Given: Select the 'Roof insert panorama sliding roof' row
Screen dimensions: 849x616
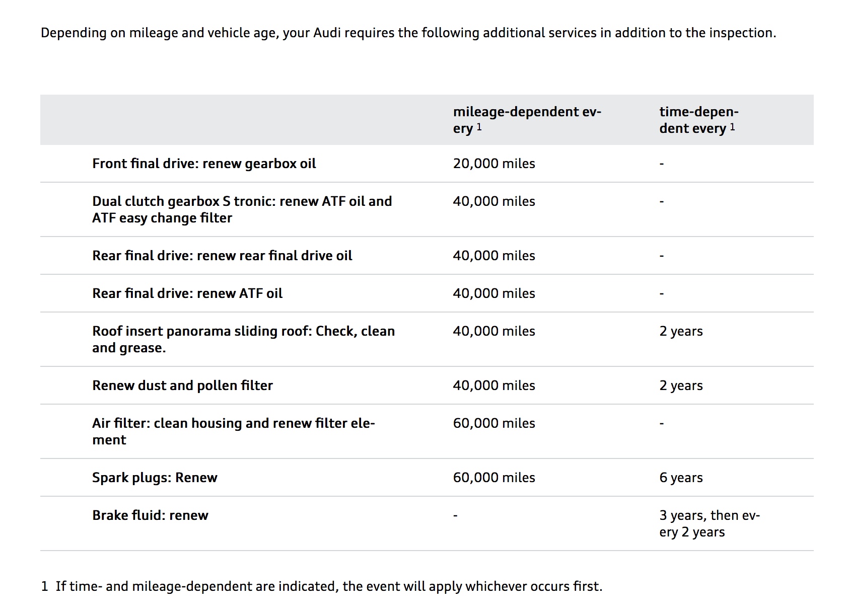Looking at the screenshot, I should (243, 339).
